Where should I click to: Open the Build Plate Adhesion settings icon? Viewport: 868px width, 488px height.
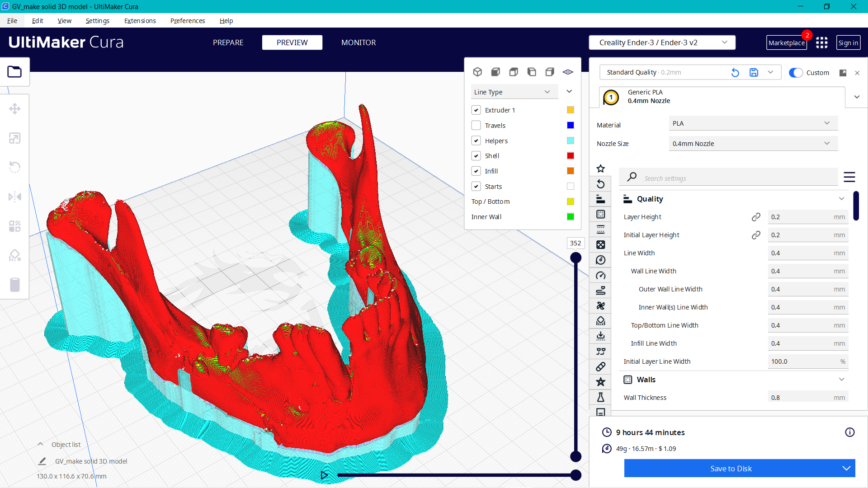pyautogui.click(x=601, y=336)
